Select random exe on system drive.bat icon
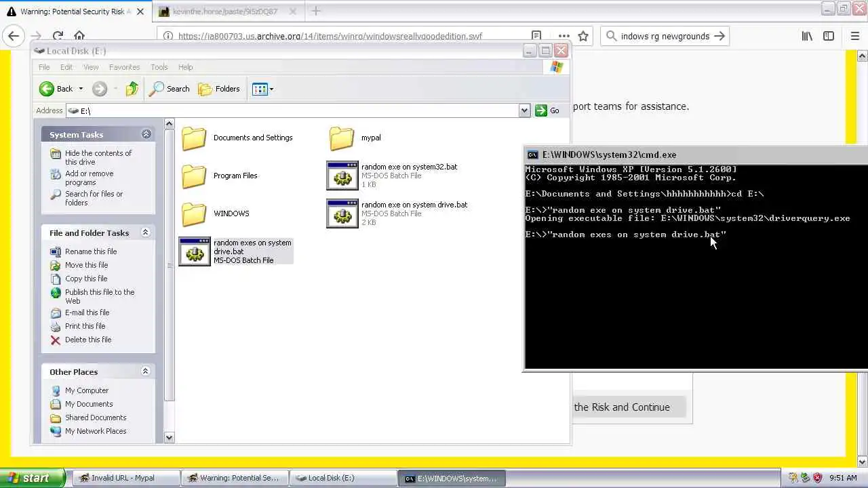 pos(342,213)
